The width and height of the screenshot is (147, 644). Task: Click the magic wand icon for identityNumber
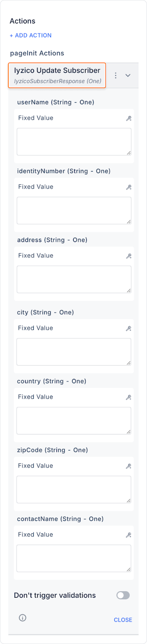(129, 187)
